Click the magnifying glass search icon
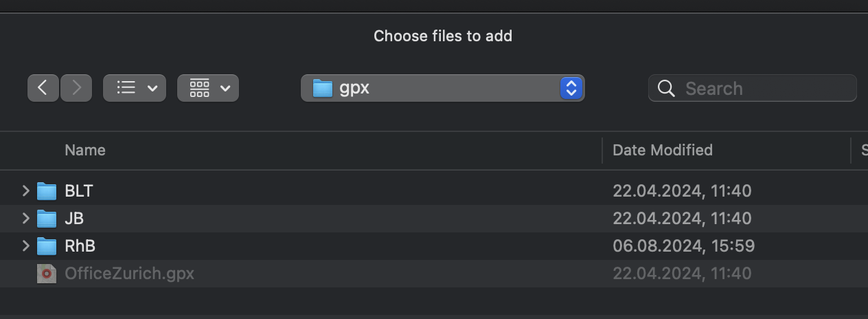 click(x=666, y=88)
